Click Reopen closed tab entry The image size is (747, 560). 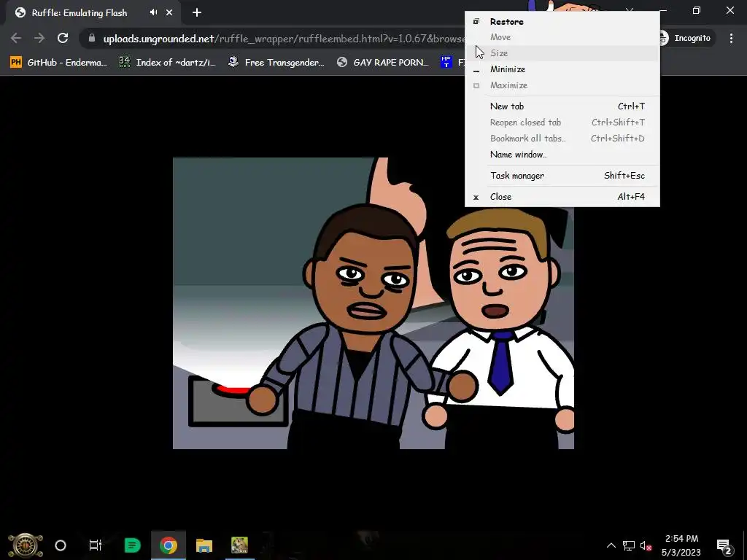(x=562, y=122)
